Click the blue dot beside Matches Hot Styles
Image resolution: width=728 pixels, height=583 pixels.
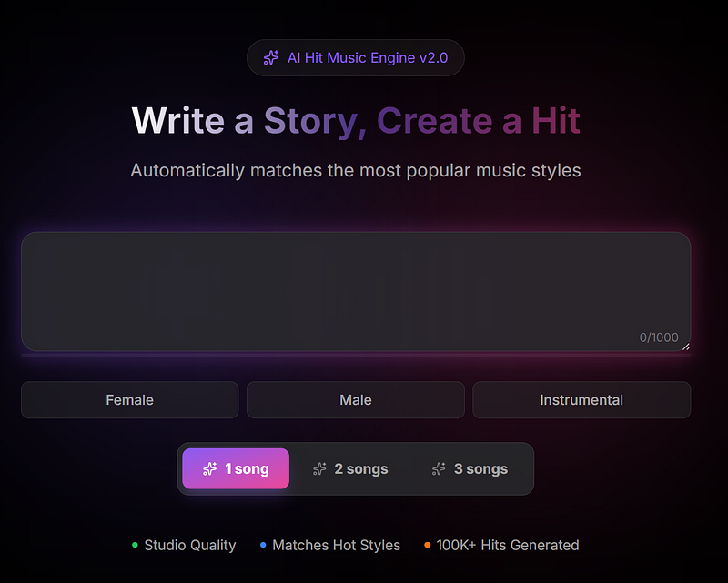click(x=263, y=545)
